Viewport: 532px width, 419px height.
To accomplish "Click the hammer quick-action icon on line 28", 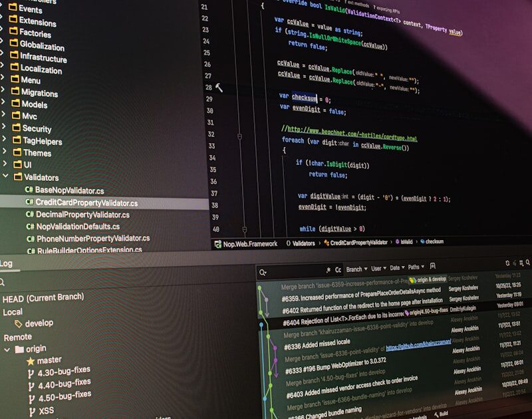I will click(x=219, y=88).
